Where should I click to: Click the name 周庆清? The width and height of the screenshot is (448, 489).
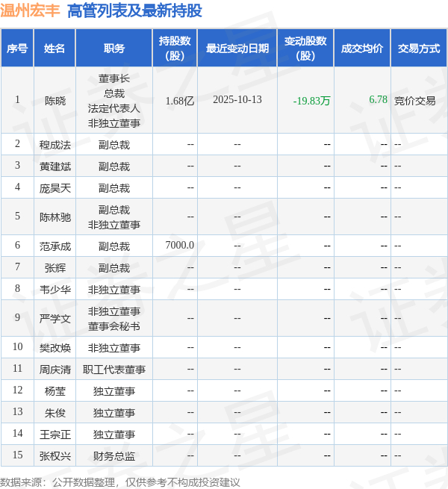pos(55,370)
